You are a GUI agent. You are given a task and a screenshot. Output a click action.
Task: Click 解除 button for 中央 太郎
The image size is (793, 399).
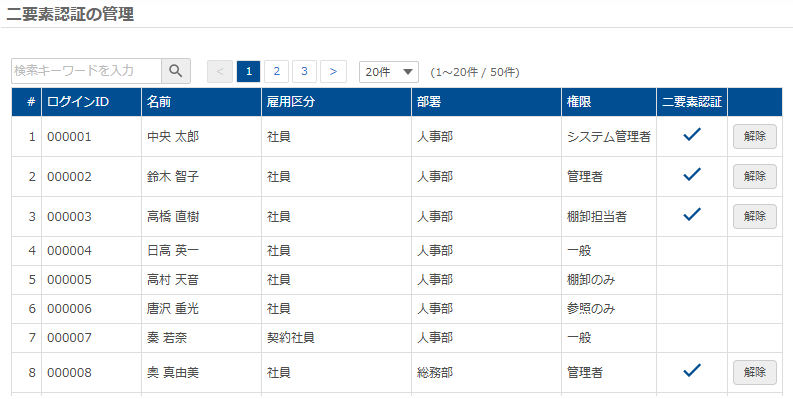pyautogui.click(x=755, y=136)
